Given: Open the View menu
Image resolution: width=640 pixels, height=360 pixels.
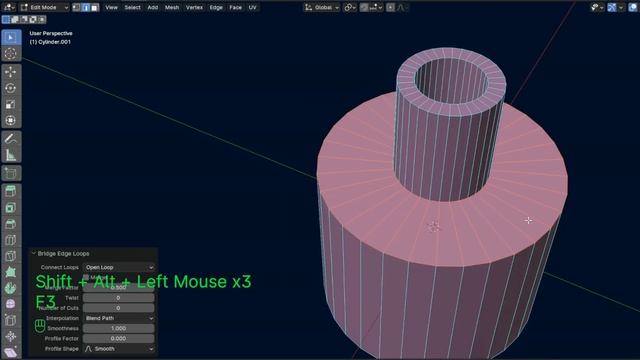Looking at the screenshot, I should [111, 7].
